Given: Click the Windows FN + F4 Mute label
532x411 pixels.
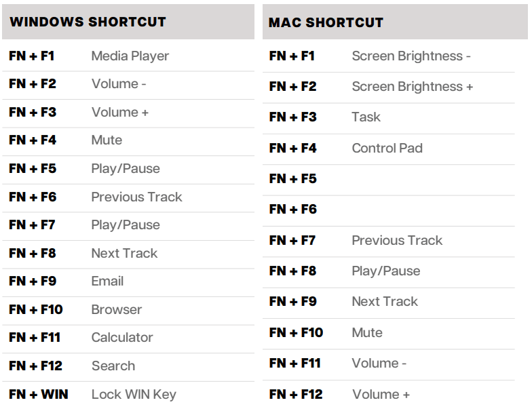Looking at the screenshot, I should [x=107, y=140].
